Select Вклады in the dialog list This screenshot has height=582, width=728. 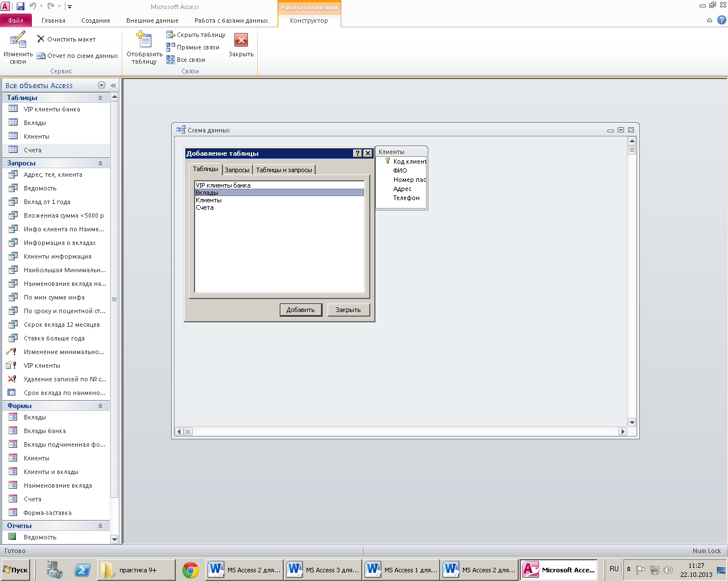coord(279,193)
